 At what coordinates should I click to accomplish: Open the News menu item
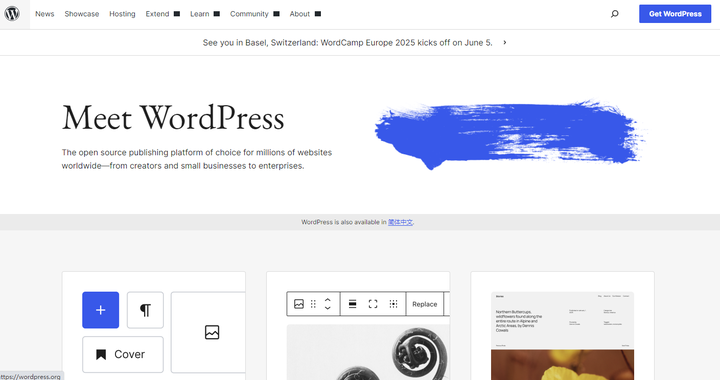tap(45, 14)
